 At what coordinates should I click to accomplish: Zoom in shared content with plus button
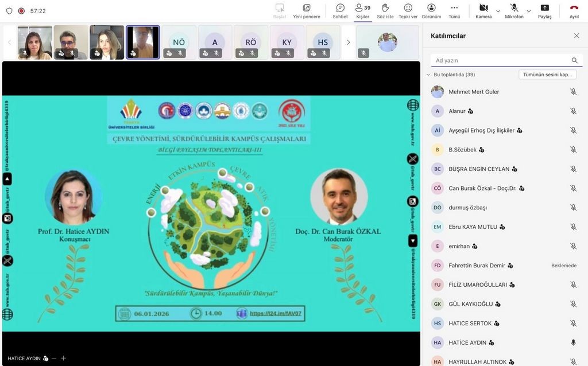[x=64, y=358]
